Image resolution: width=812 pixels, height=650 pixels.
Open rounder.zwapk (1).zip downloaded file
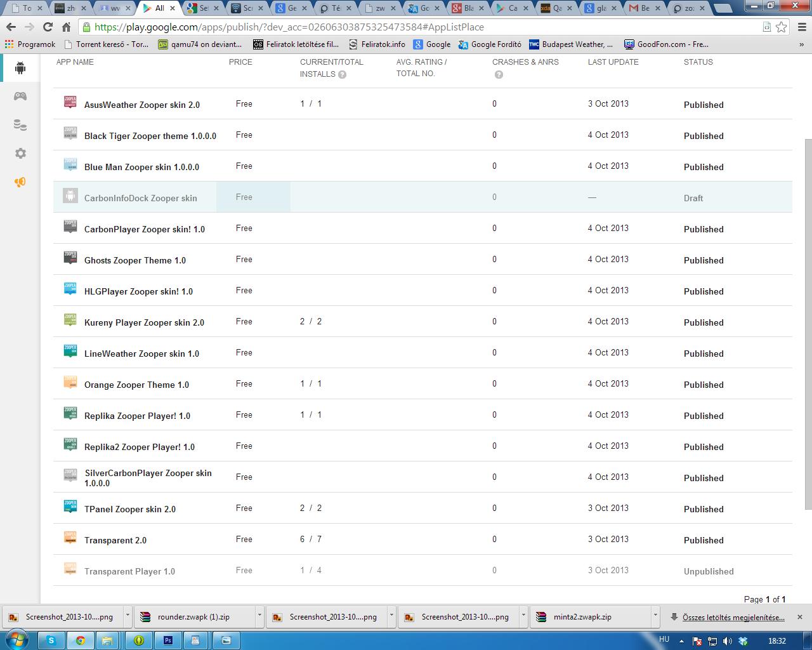pyautogui.click(x=194, y=616)
